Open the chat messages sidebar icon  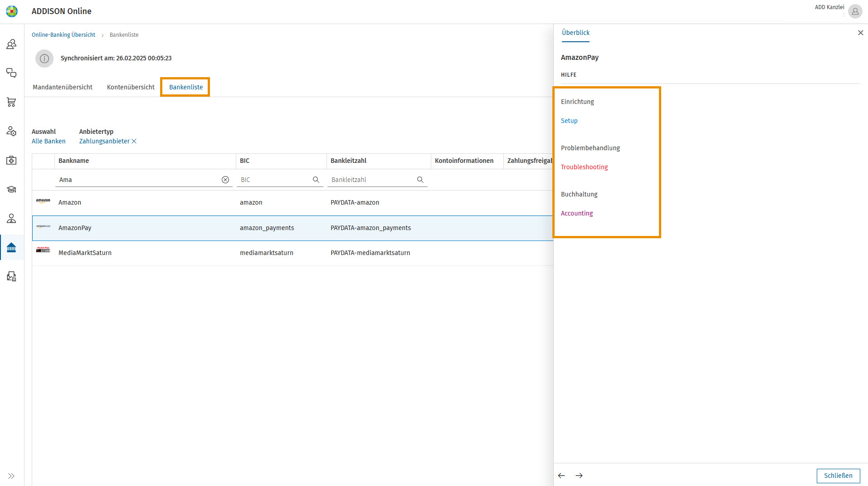click(x=11, y=73)
